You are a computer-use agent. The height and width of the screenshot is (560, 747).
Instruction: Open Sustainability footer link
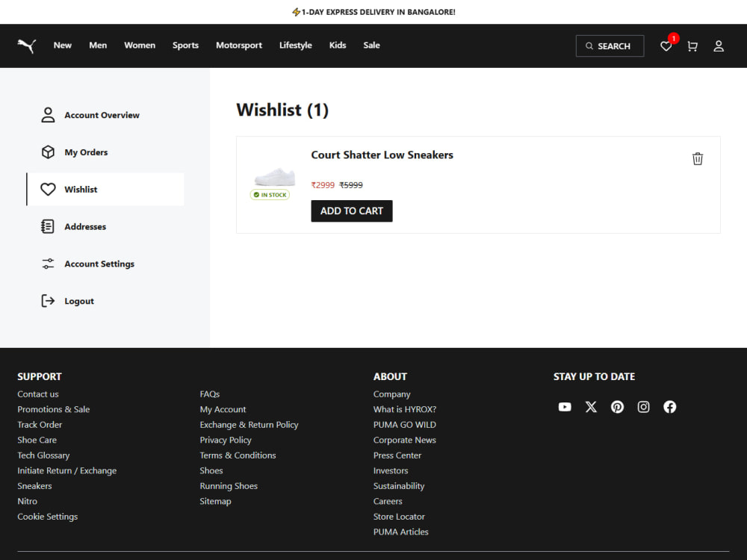[399, 486]
